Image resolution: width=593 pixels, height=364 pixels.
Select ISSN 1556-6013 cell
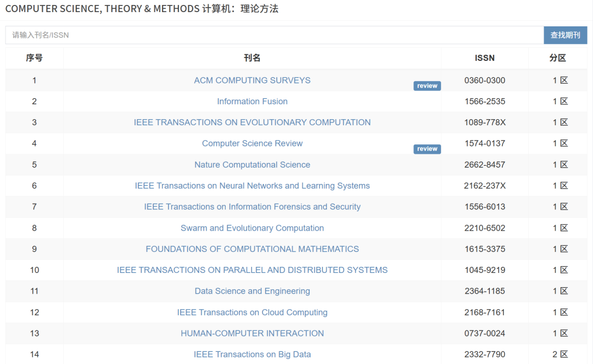click(x=485, y=207)
